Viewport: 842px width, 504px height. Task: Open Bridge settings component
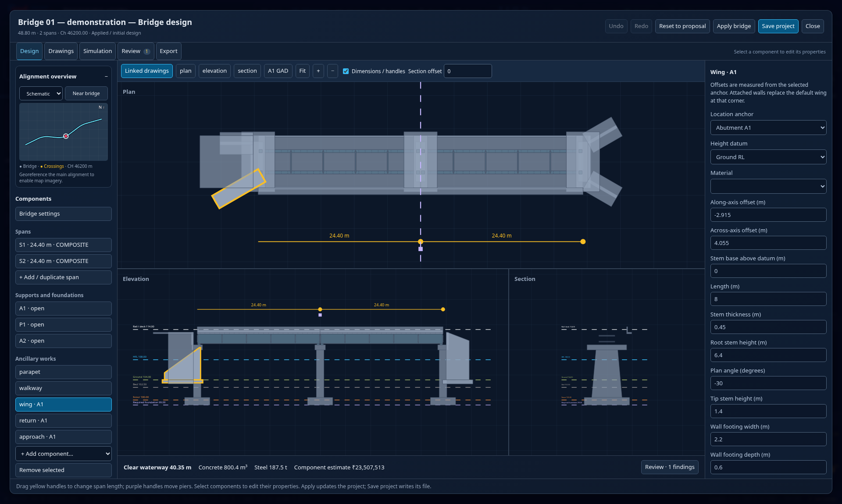(x=64, y=214)
